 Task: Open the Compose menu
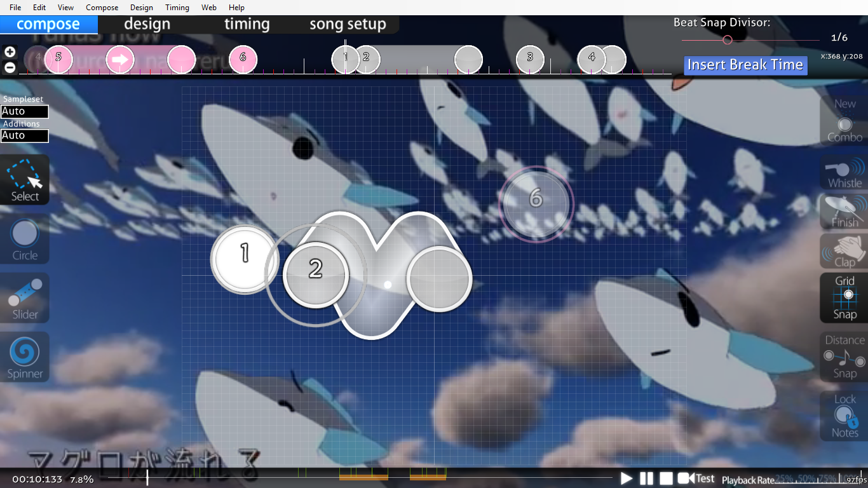click(102, 8)
